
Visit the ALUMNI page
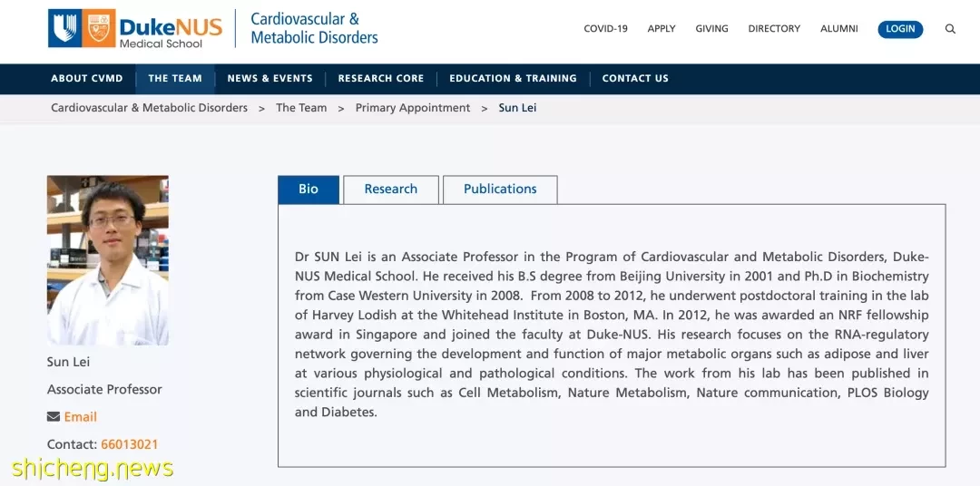click(x=838, y=29)
